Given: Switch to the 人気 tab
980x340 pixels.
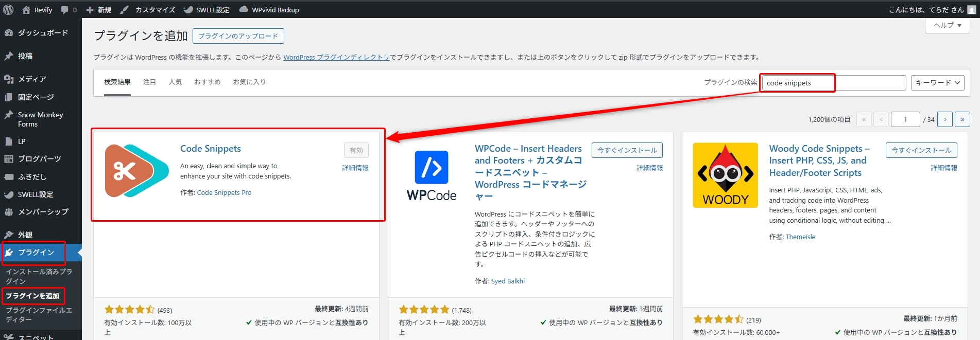Looking at the screenshot, I should (175, 82).
